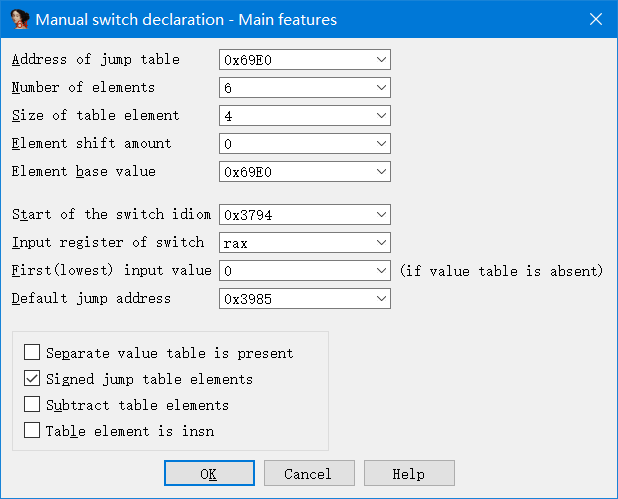Expand the Address of jump table dropdown
The width and height of the screenshot is (618, 499).
point(381,60)
